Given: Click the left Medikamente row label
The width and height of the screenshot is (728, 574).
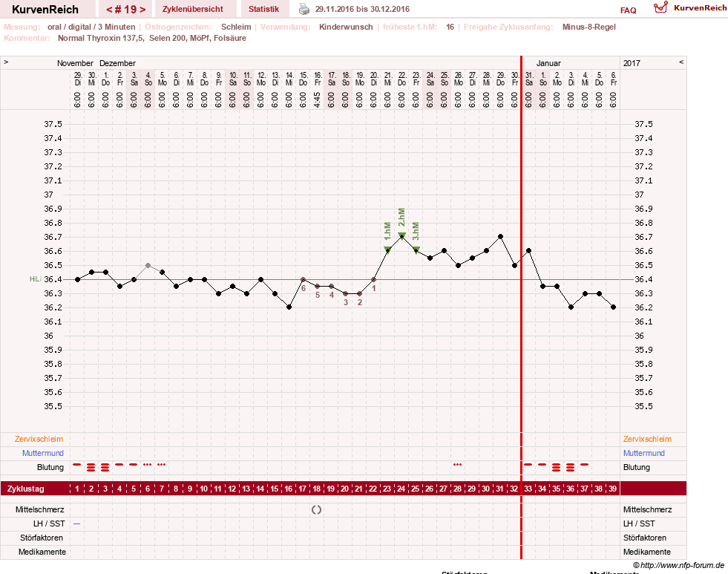Looking at the screenshot, I should click(x=42, y=552).
